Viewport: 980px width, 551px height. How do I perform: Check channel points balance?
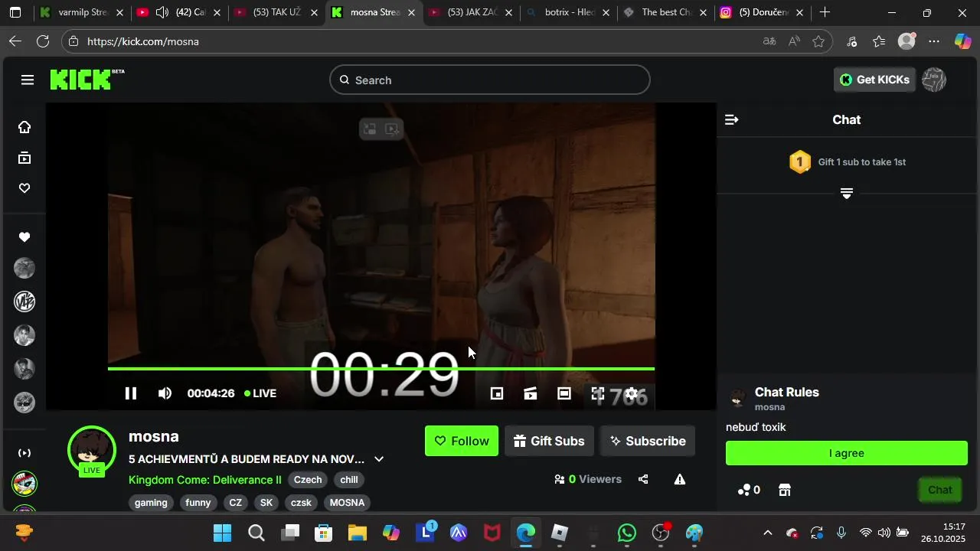pos(749,490)
